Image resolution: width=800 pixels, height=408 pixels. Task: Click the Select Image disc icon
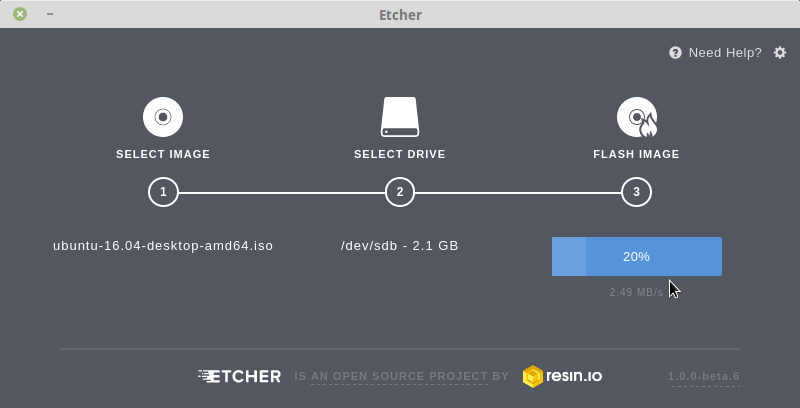tap(163, 117)
